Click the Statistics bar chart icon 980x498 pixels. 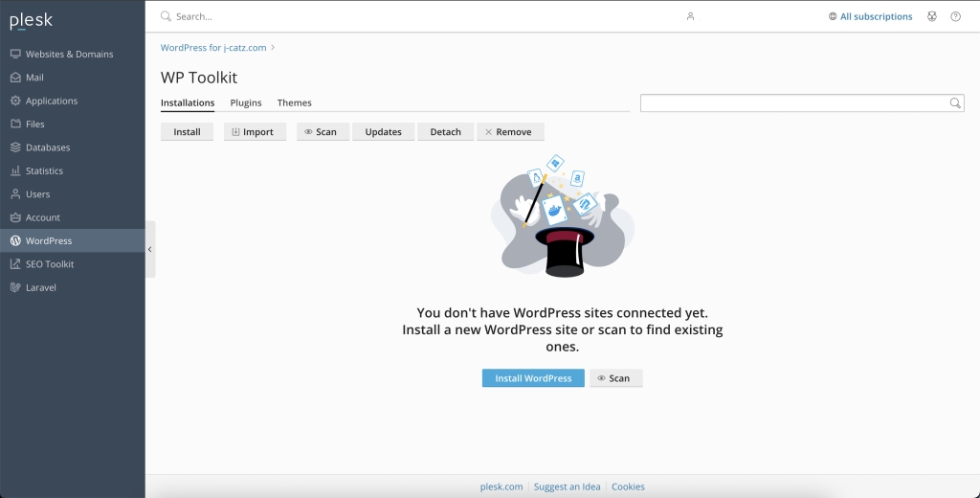(15, 170)
